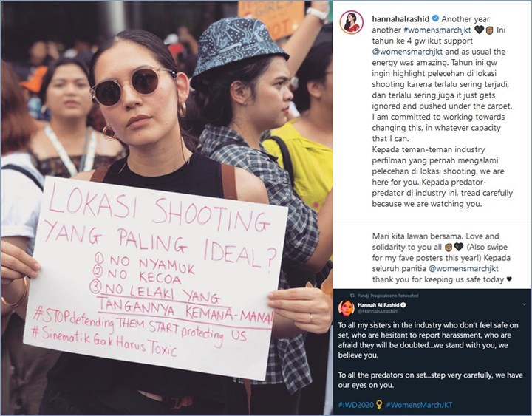Click the Hannah Al Rashid display name

[x=378, y=304]
